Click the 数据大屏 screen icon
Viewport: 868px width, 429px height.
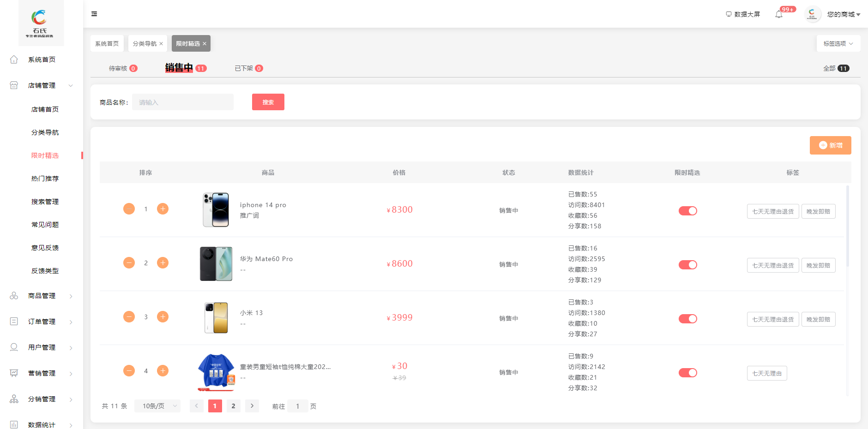click(729, 14)
